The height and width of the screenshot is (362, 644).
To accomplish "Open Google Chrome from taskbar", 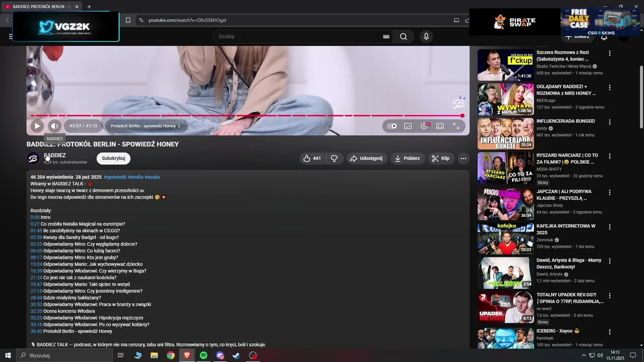I will [x=171, y=355].
